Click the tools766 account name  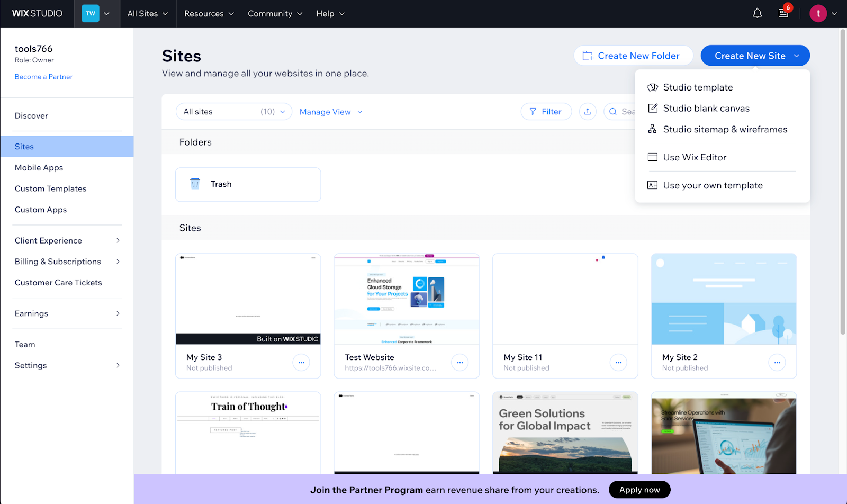tap(33, 49)
